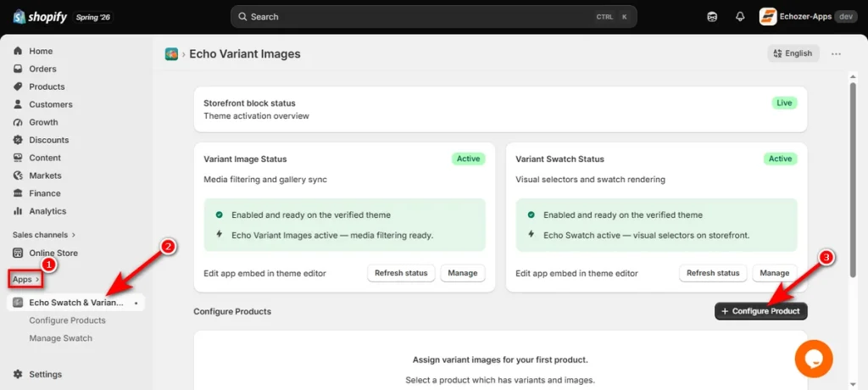868x390 pixels.
Task: Click the Analytics bar chart icon
Action: pos(18,210)
